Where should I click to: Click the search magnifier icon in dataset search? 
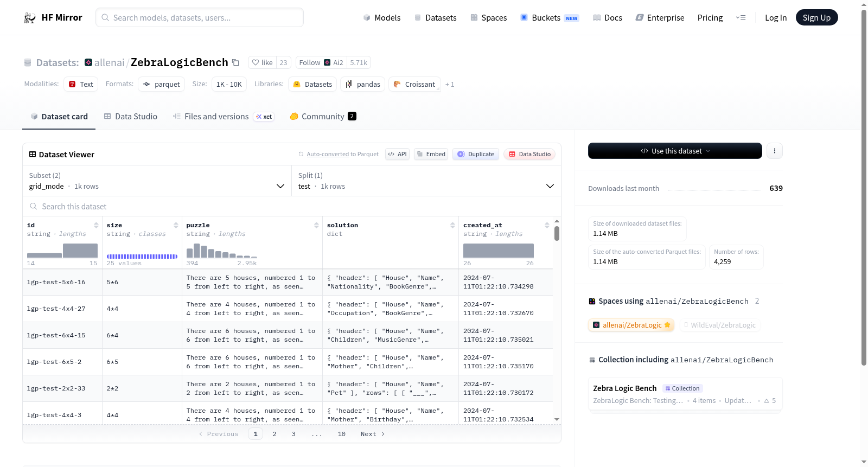(x=34, y=207)
